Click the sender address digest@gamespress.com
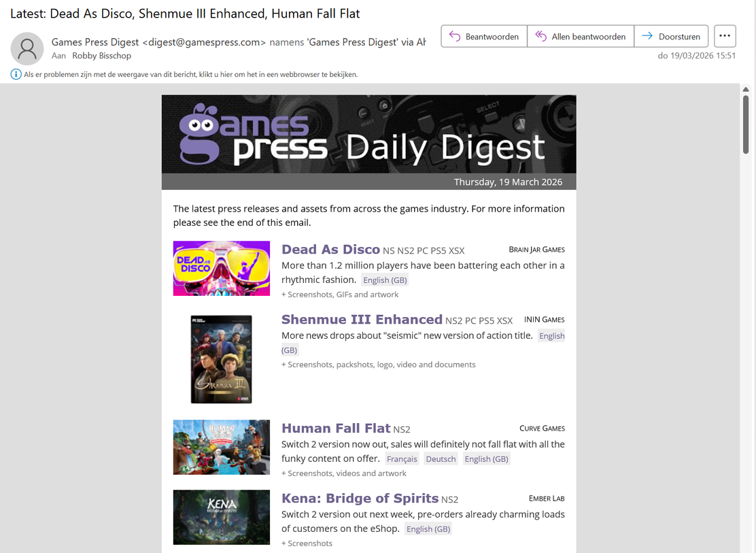Screen dimensions: 756x553 204,42
